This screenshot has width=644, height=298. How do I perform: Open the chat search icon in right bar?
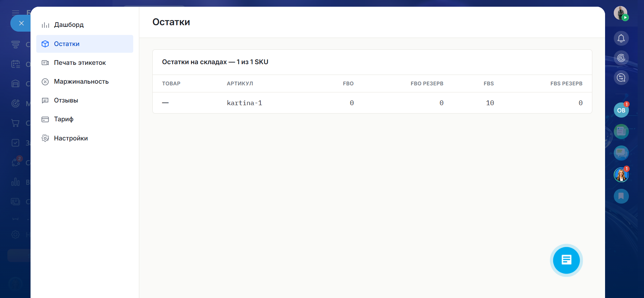[621, 78]
